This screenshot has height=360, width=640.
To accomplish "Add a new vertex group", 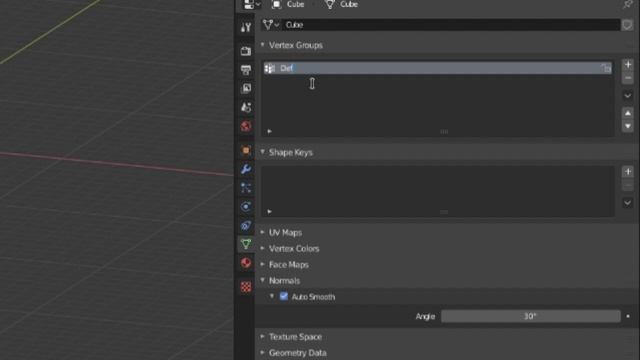I will pos(628,64).
